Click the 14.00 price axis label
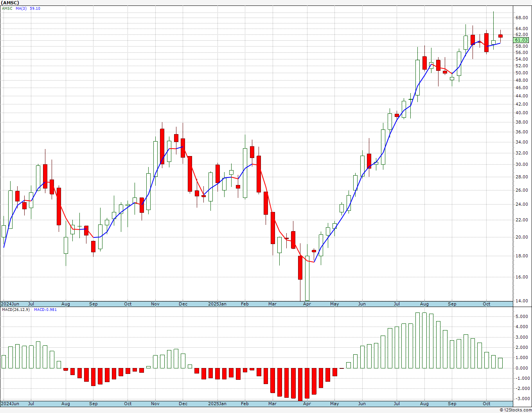 [521, 301]
